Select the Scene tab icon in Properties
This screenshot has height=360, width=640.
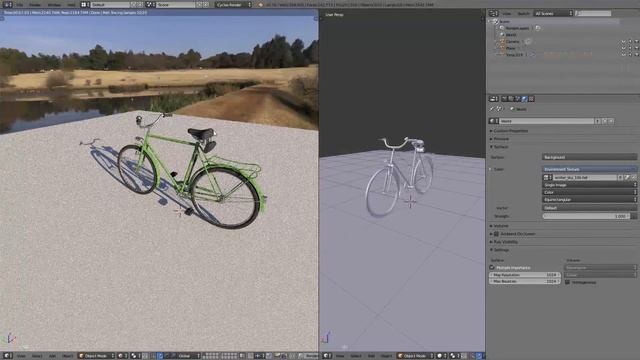point(518,99)
